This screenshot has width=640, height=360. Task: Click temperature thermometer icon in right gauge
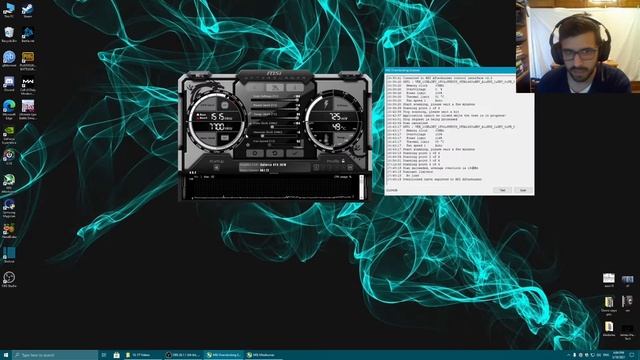click(x=326, y=139)
